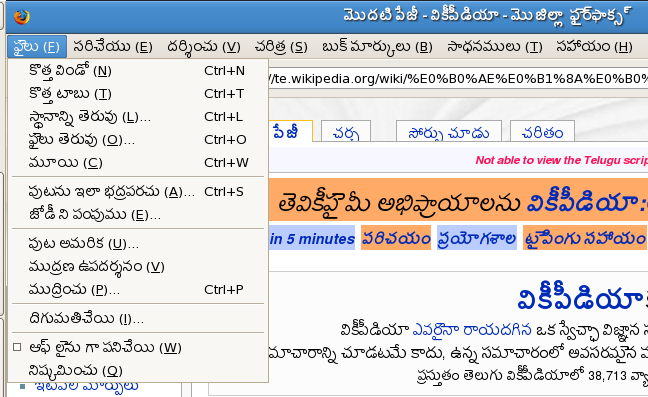Open the సాధనములు (T) menu
The height and width of the screenshot is (397, 648).
pos(494,47)
